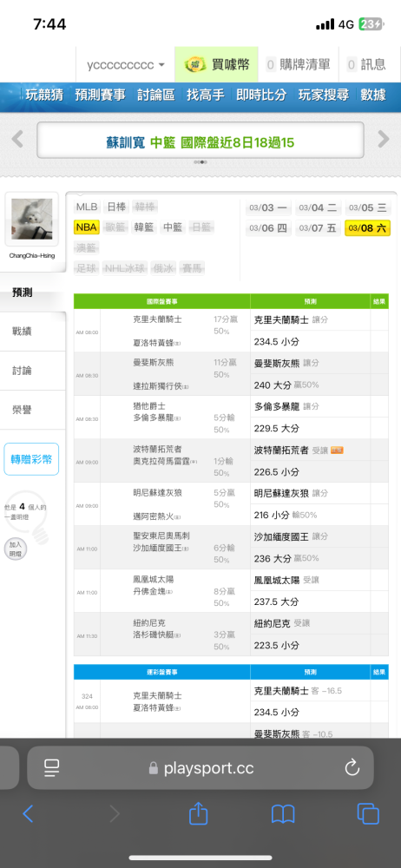Open the 戰績 sidebar tab

pos(23,332)
